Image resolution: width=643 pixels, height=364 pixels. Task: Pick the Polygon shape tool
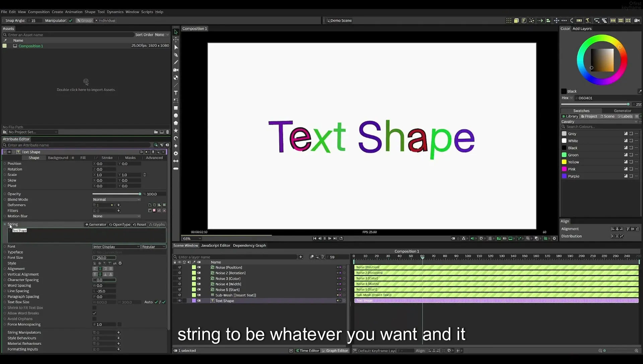click(x=176, y=123)
